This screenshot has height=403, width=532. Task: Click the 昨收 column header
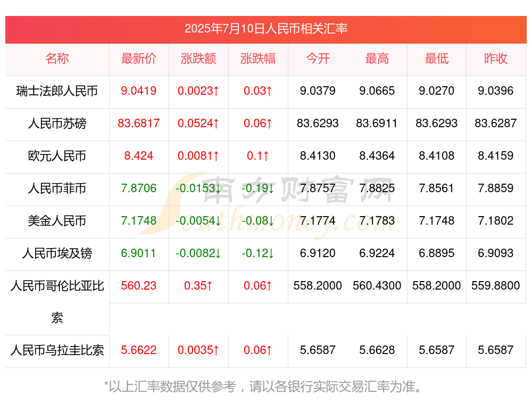tap(496, 59)
